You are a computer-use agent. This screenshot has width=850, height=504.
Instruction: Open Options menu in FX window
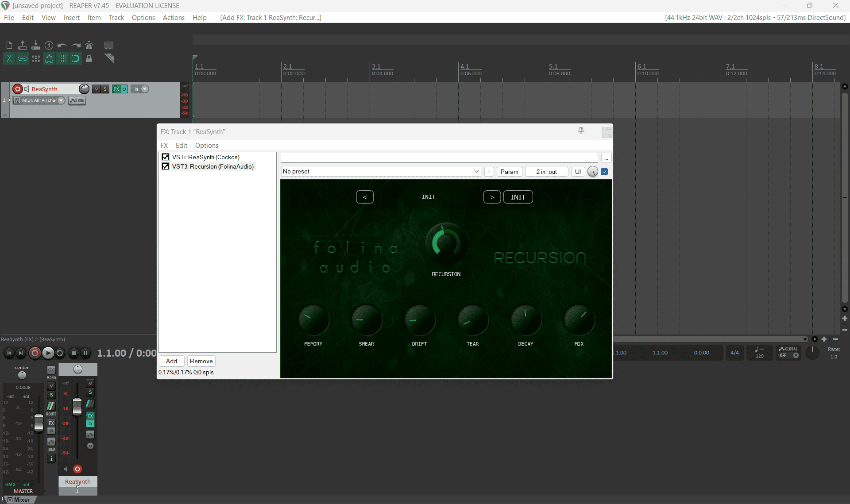[207, 146]
